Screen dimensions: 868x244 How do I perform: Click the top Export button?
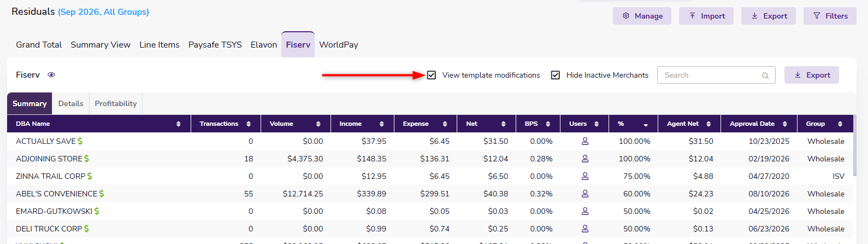point(769,16)
